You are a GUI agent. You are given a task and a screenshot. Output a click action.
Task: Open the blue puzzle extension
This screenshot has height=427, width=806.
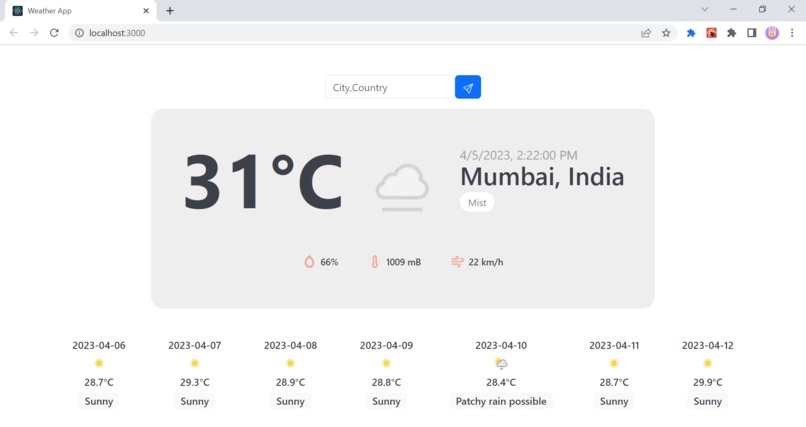coord(691,33)
